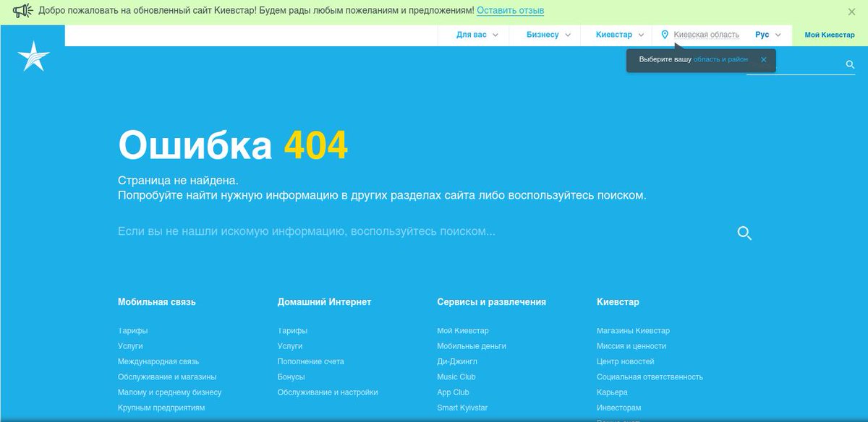Viewport: 868px width, 422px height.
Task: Open the 'App Club' link
Action: (x=454, y=392)
